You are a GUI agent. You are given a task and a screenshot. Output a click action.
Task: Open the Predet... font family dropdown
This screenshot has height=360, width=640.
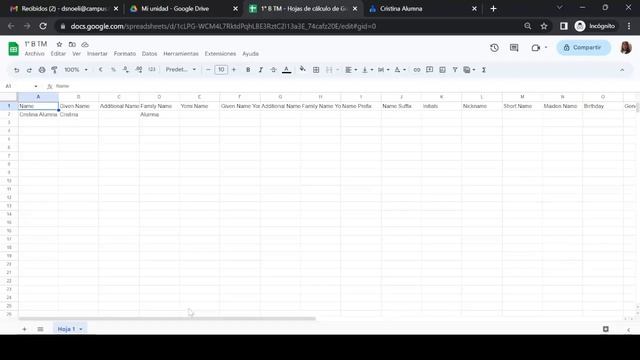tap(180, 70)
